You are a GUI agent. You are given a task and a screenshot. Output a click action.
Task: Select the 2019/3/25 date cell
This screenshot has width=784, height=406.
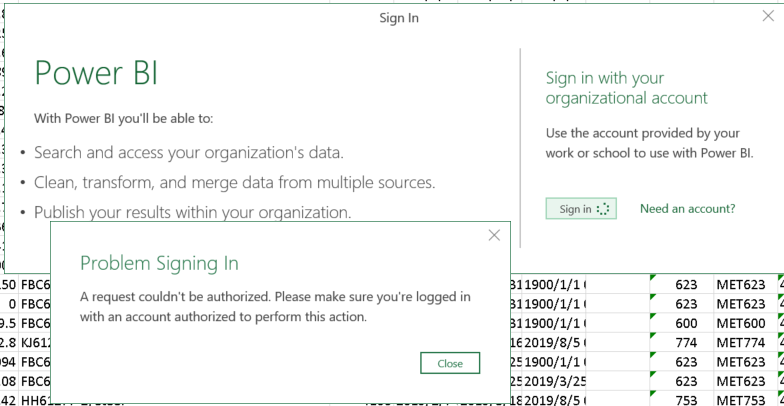(x=554, y=381)
